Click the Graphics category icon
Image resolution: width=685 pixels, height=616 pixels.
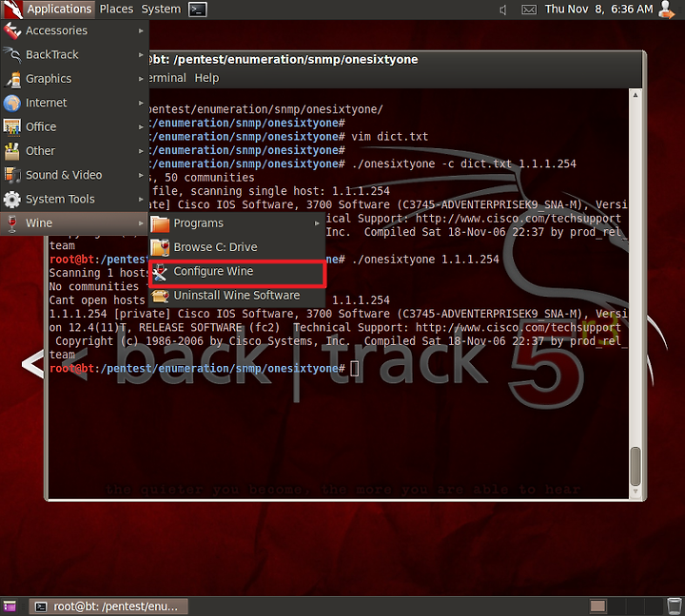click(x=12, y=79)
